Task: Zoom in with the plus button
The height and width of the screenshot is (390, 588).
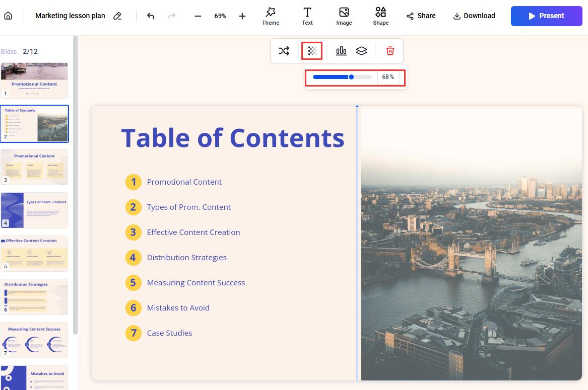Action: click(x=242, y=16)
